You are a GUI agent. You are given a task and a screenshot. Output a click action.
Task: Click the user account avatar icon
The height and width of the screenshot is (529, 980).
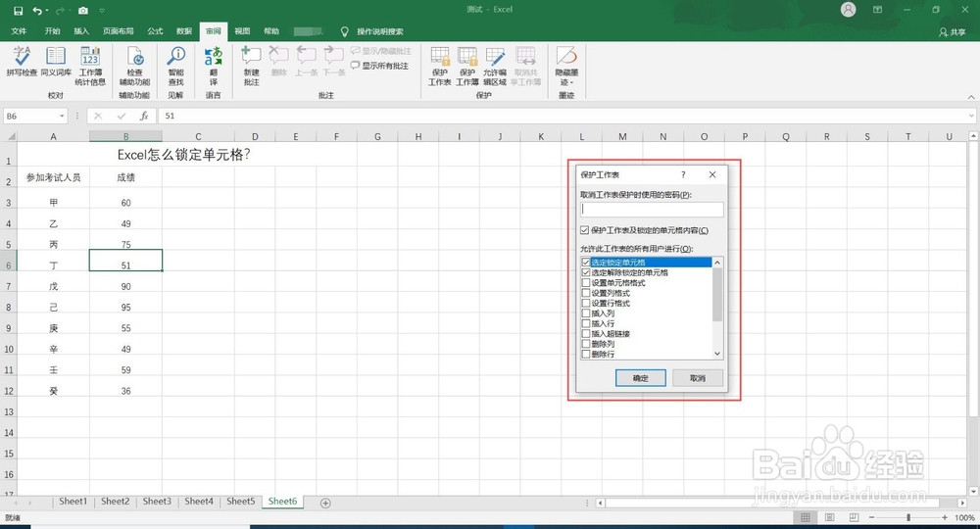(848, 10)
